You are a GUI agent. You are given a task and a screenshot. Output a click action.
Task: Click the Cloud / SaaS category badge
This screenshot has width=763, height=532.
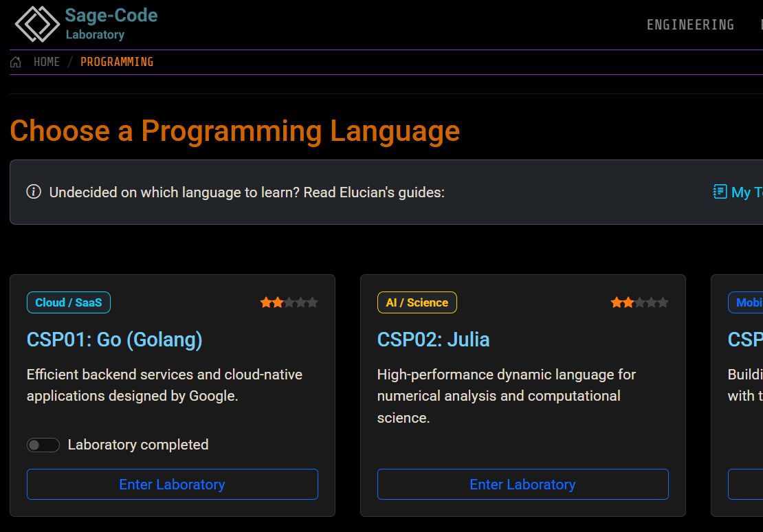[x=69, y=302]
